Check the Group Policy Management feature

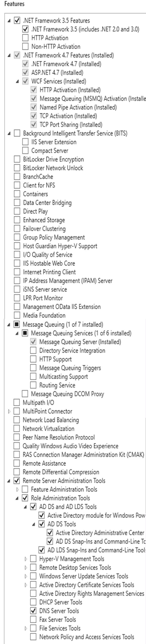(x=17, y=237)
